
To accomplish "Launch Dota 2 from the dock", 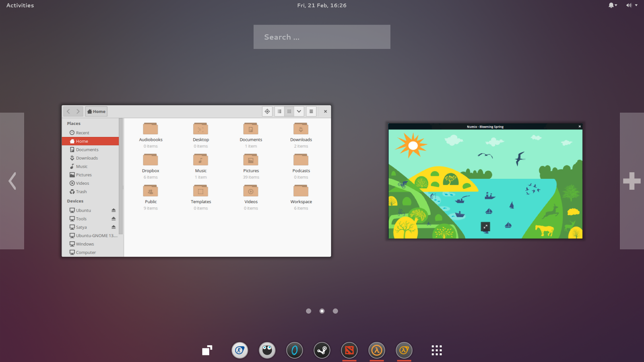I will pyautogui.click(x=349, y=350).
